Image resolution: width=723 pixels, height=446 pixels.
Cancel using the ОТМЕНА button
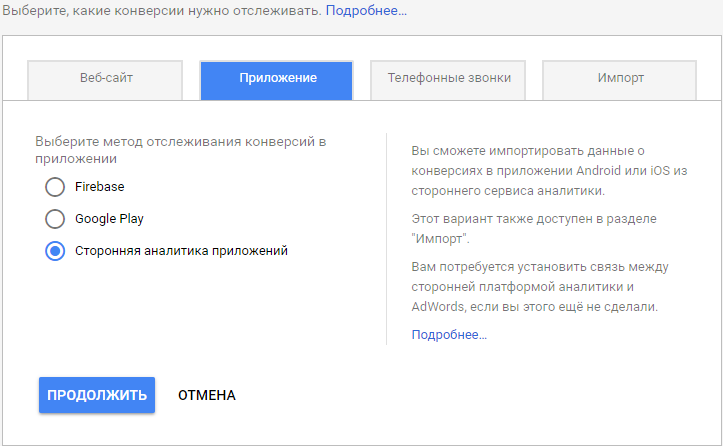click(x=206, y=395)
